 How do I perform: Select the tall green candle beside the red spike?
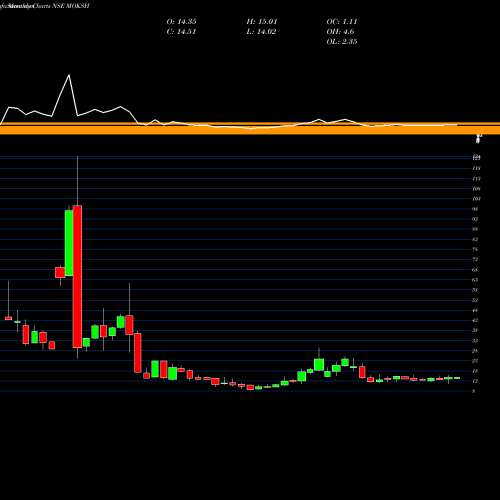69,243
